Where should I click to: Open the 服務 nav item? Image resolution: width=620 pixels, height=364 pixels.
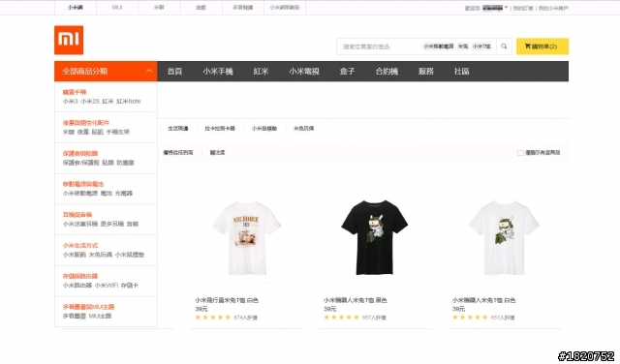[426, 71]
